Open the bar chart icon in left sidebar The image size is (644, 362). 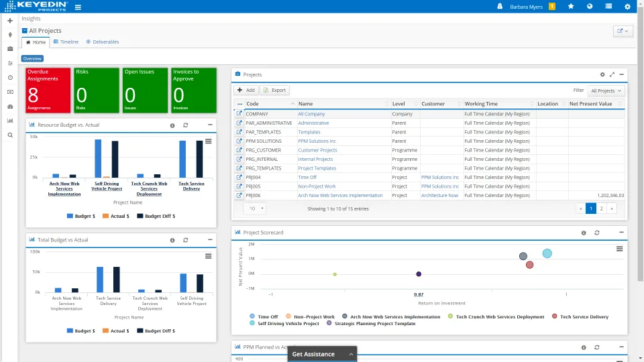tap(10, 121)
